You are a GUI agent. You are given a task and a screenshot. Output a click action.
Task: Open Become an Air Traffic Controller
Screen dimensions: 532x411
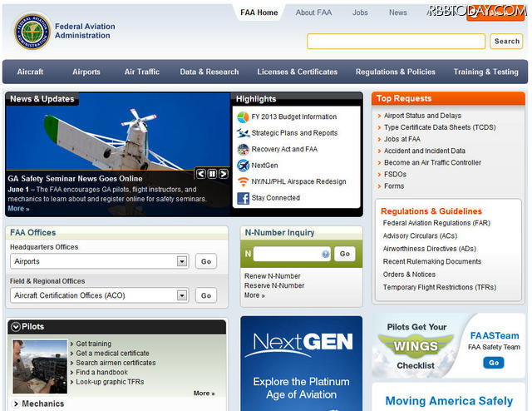tap(432, 163)
